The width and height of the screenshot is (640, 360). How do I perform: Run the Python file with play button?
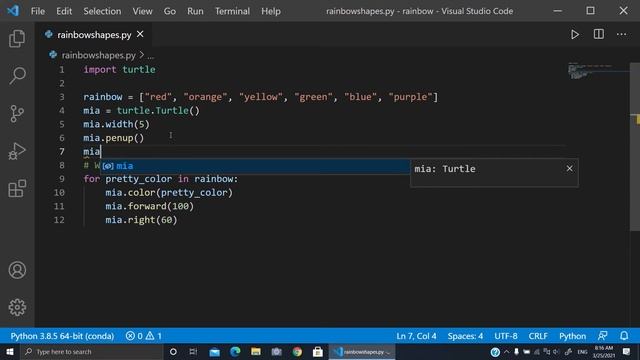(x=575, y=35)
